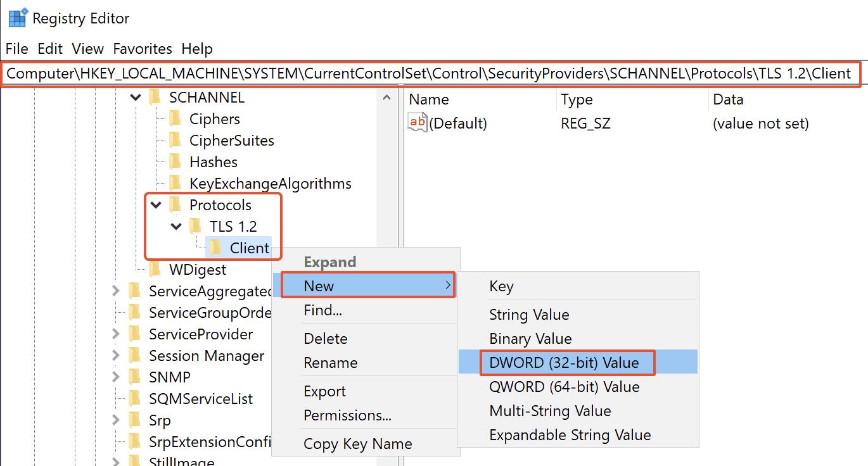Viewport: 868px width, 466px height.
Task: Click the WDigest folder icon
Action: click(x=155, y=270)
